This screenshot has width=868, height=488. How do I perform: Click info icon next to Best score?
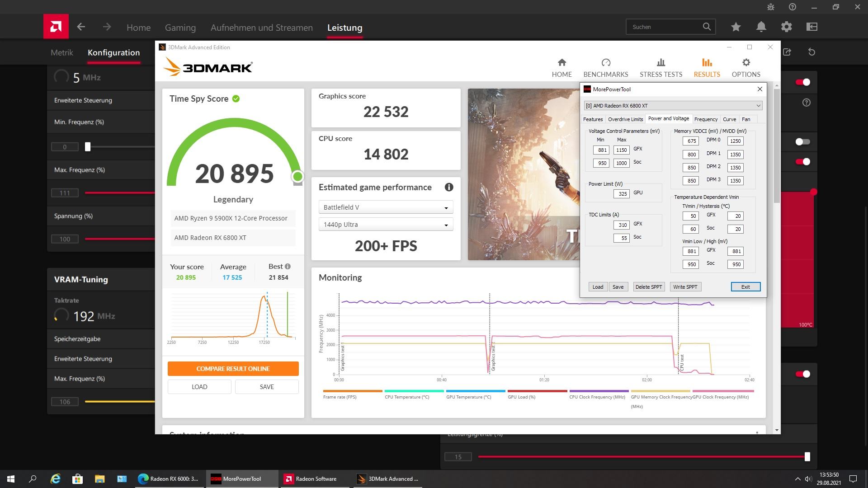click(288, 266)
